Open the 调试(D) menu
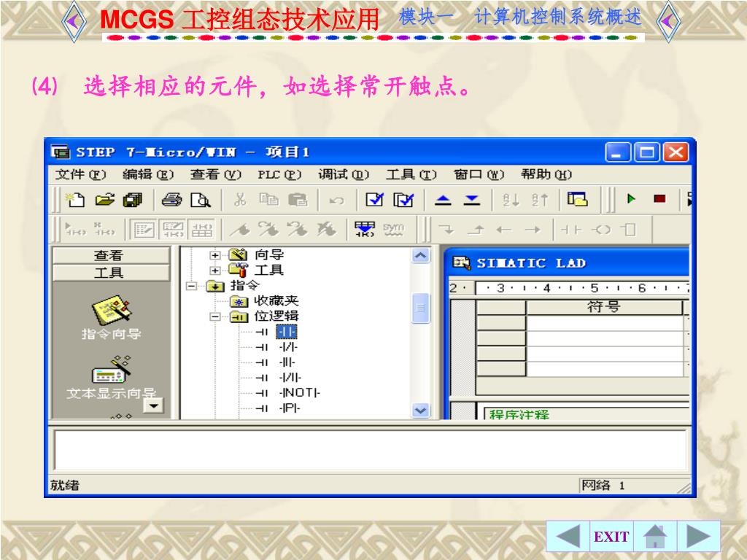 [344, 174]
